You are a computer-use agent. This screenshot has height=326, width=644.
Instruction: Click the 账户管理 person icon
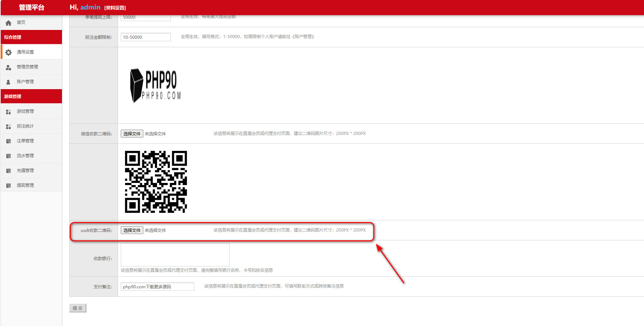tap(8, 82)
